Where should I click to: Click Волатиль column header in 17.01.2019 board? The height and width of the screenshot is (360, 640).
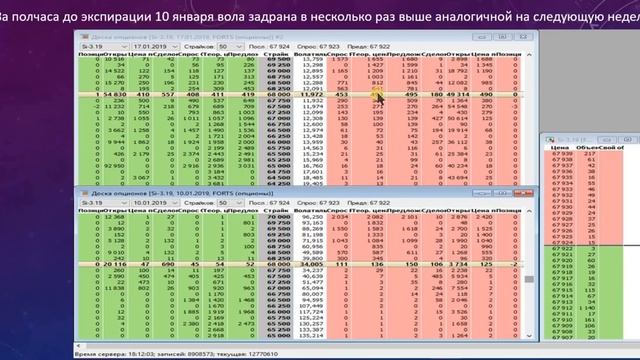[310, 54]
